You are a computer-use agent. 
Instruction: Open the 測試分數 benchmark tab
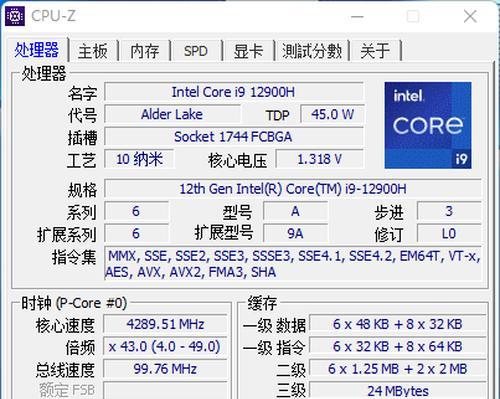tap(312, 51)
